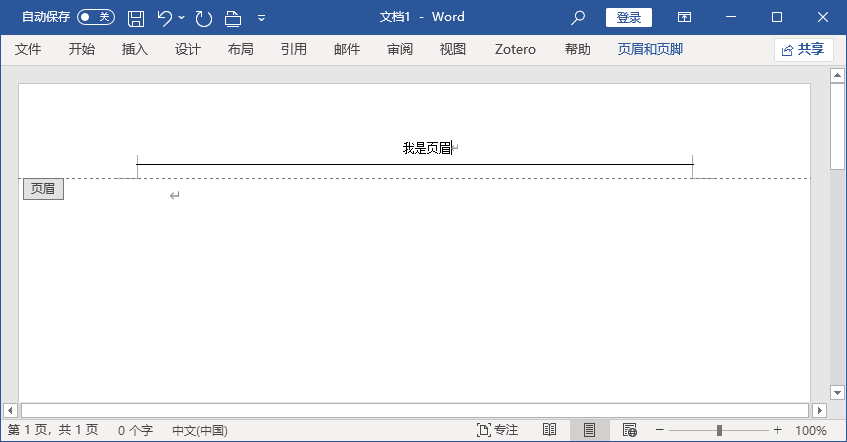Switch to Web Layout view icon
The width and height of the screenshot is (847, 442).
point(629,430)
